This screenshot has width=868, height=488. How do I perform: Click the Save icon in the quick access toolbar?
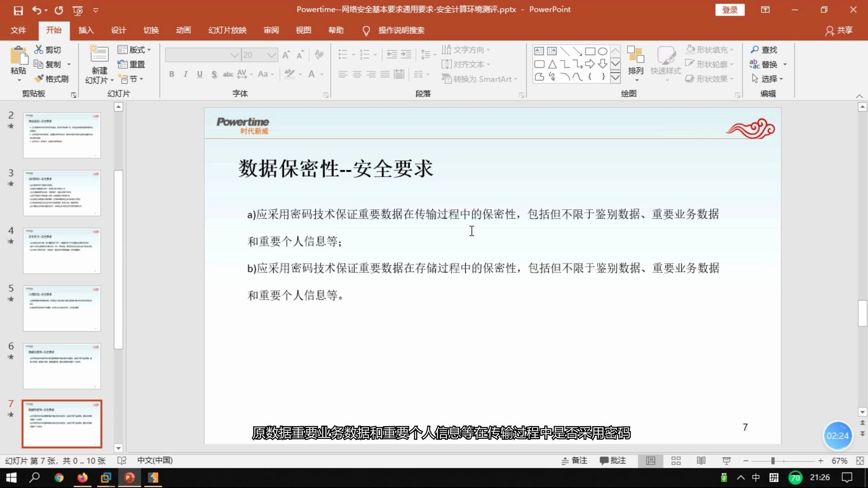(x=18, y=10)
